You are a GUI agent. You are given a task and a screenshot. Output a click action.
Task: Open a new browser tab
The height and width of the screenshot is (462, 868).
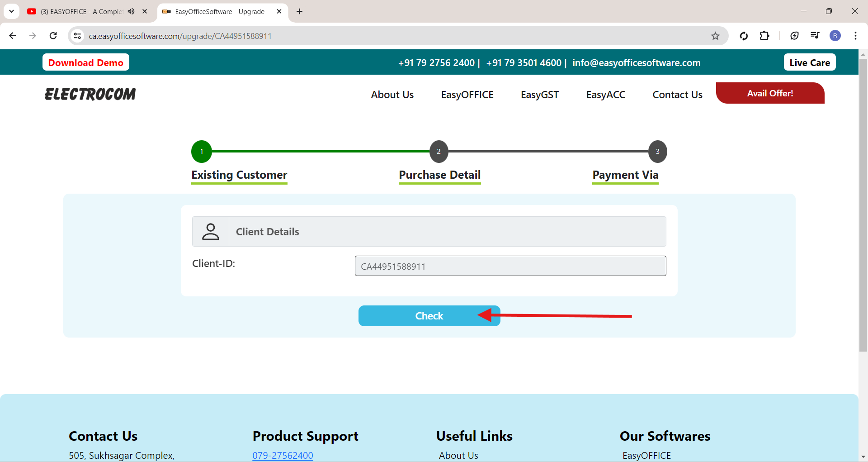pos(299,11)
